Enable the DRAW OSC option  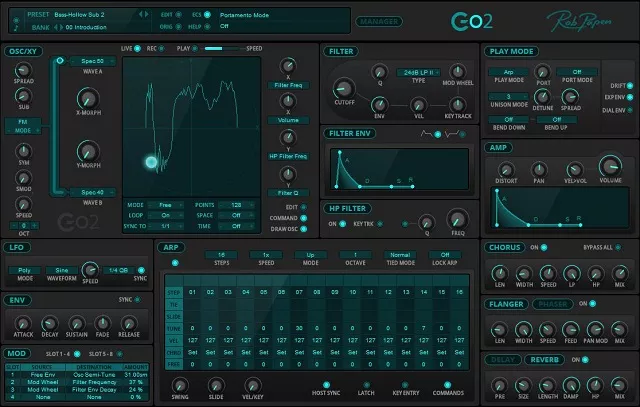pyautogui.click(x=304, y=229)
